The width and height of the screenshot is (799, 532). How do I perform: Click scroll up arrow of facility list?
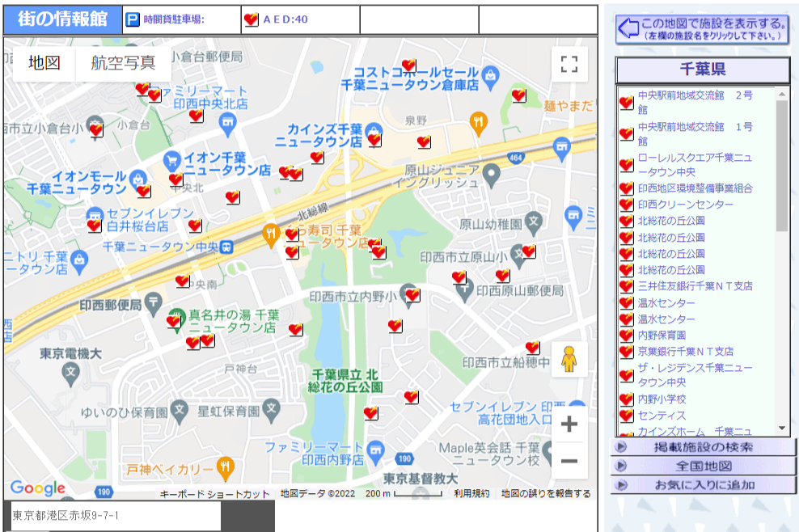point(782,95)
